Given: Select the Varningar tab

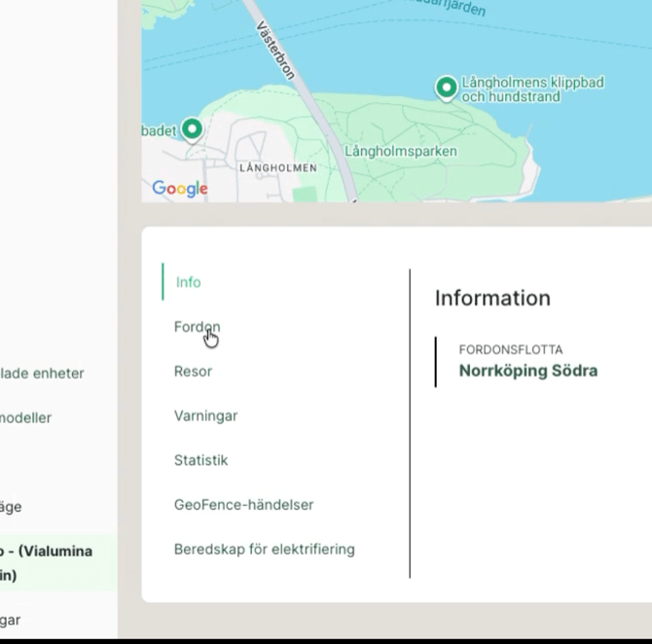Looking at the screenshot, I should (205, 415).
